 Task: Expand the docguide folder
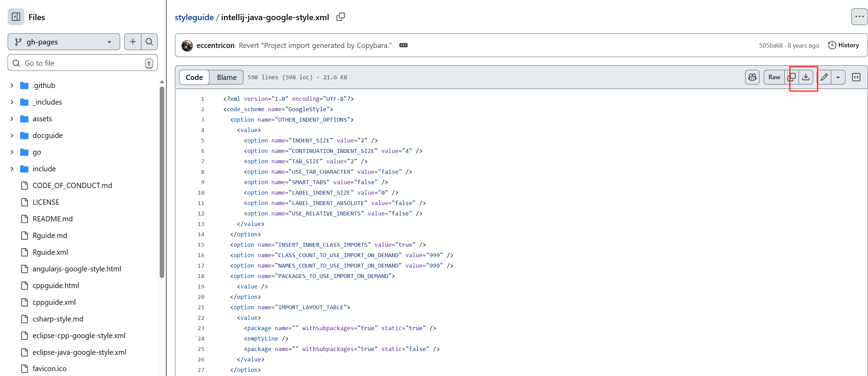12,136
